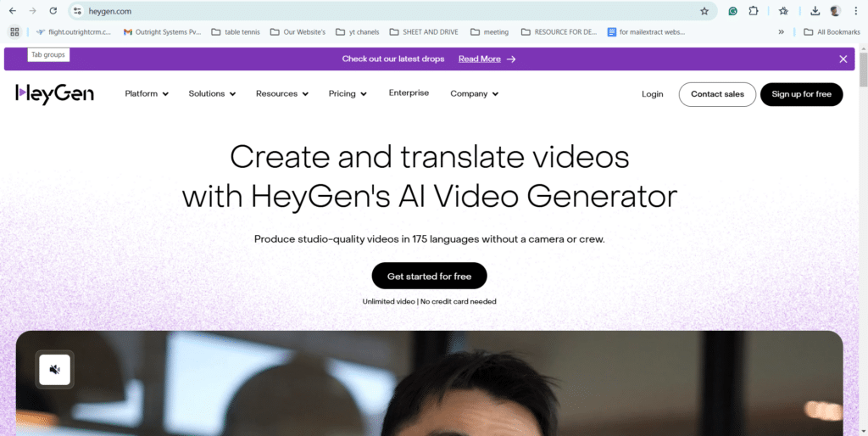Go back to the previous page
The height and width of the screenshot is (436, 868).
(12, 11)
